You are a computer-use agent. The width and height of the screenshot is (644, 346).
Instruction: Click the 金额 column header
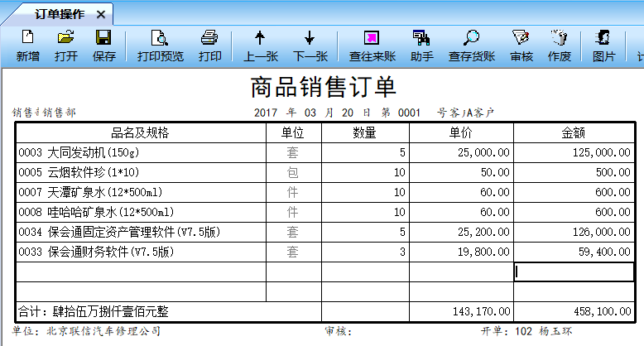(574, 132)
